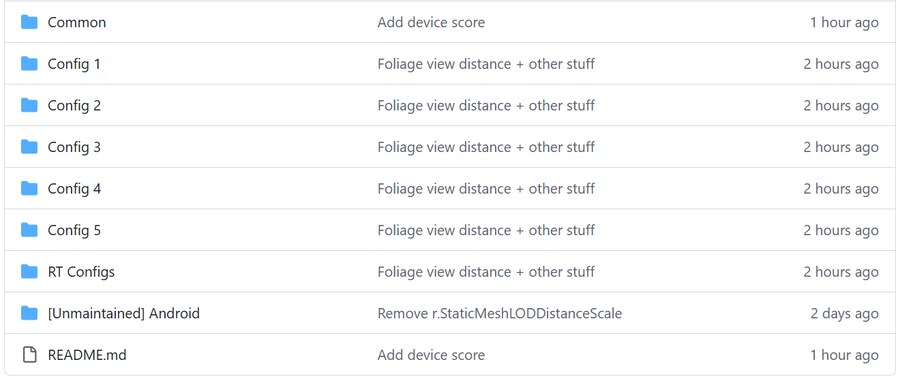Click the README.md file icon
The height and width of the screenshot is (379, 900).
point(29,355)
